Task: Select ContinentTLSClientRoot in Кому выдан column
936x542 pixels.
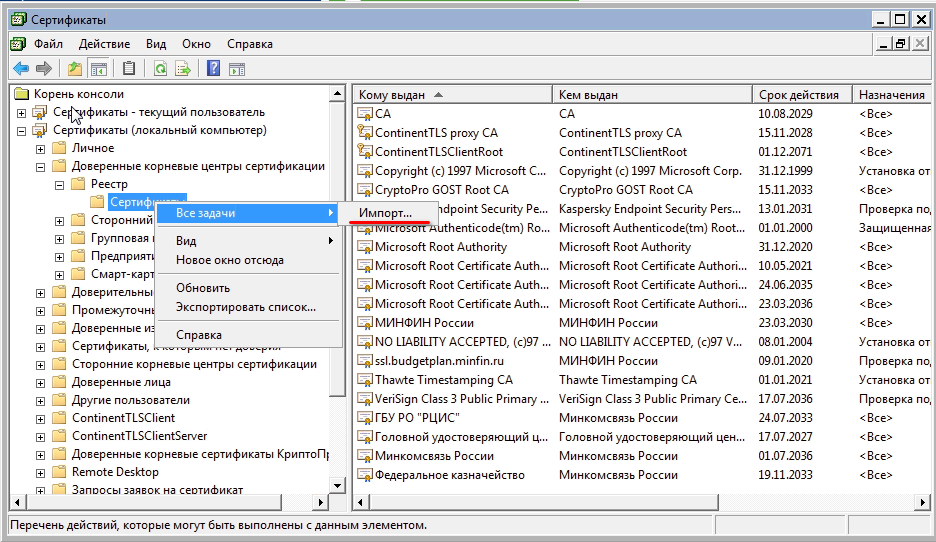Action: 439,152
